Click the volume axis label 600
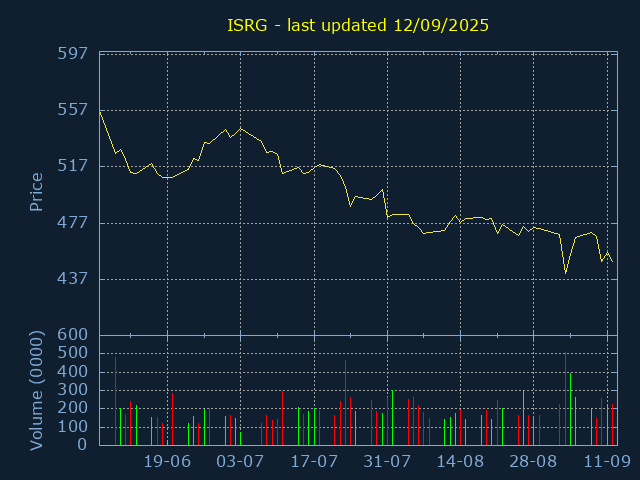The width and height of the screenshot is (640, 480). pyautogui.click(x=73, y=335)
